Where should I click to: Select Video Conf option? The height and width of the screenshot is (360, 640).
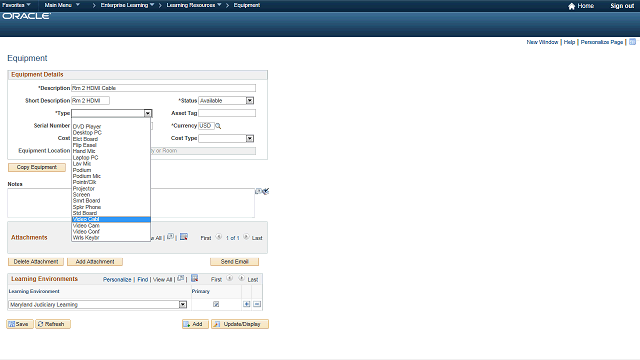[111, 232]
